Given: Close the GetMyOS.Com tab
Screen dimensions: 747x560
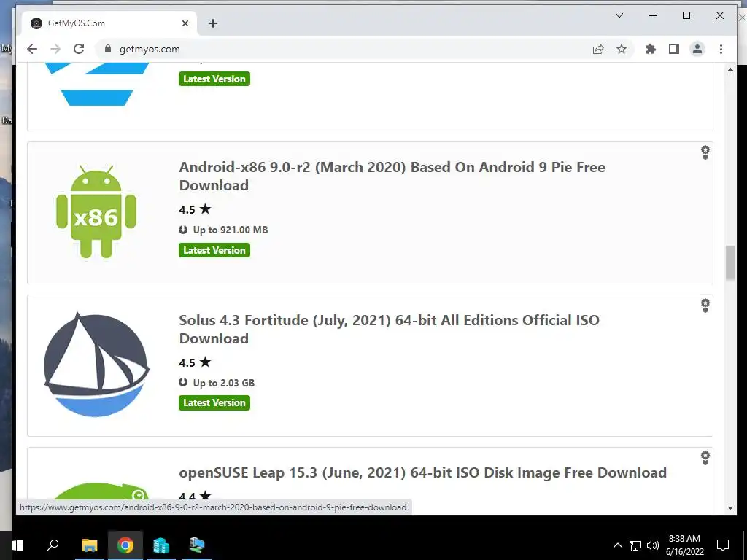Looking at the screenshot, I should coord(185,23).
